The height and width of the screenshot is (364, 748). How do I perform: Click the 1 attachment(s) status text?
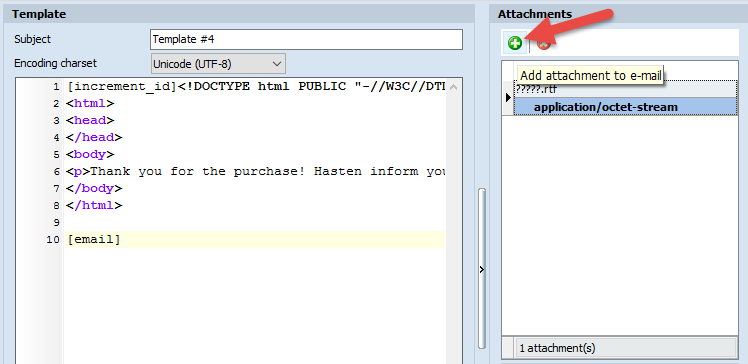coord(557,348)
